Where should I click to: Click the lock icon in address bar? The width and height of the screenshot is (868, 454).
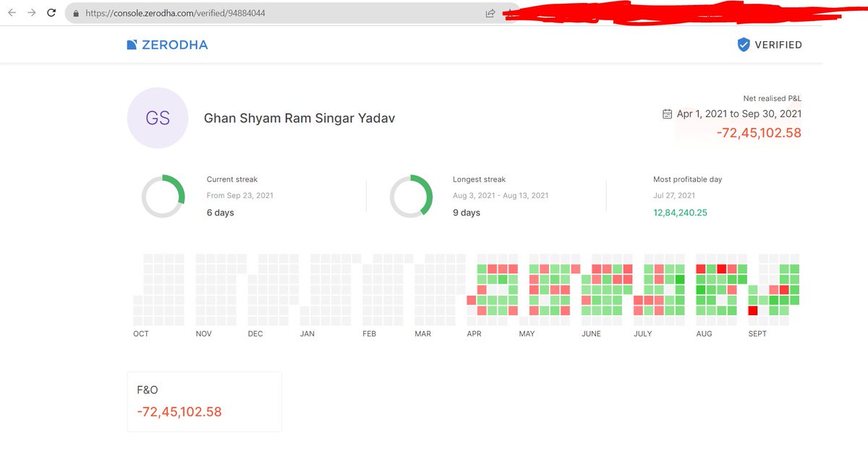click(75, 13)
